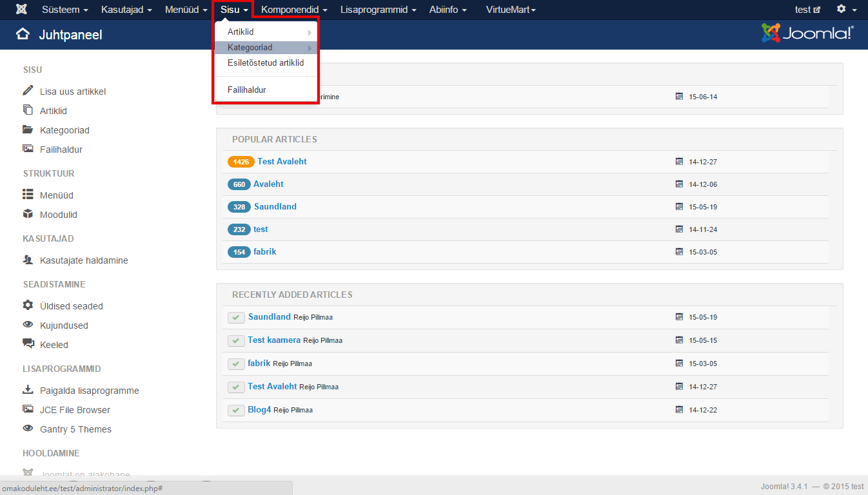Screen dimensions: 868x495
Task: Toggle published status of Saundland recent article
Action: pos(236,317)
